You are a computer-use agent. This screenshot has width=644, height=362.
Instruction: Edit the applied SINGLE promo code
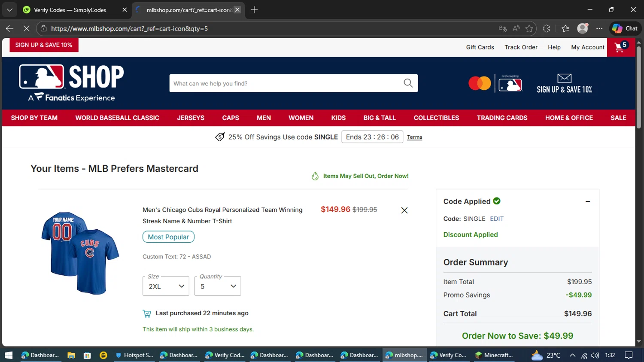coord(497,219)
